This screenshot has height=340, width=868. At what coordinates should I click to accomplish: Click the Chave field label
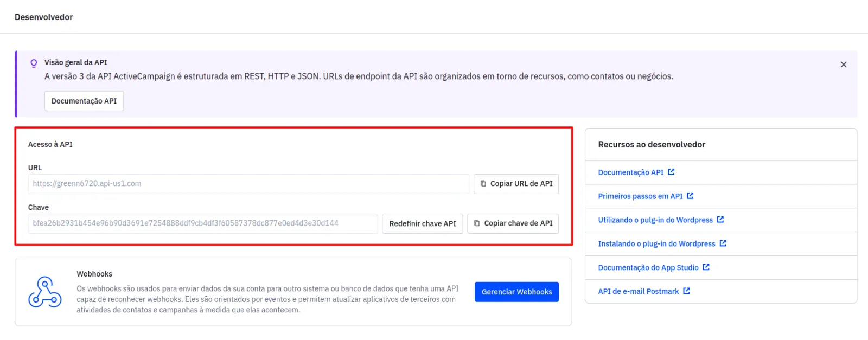tap(38, 208)
